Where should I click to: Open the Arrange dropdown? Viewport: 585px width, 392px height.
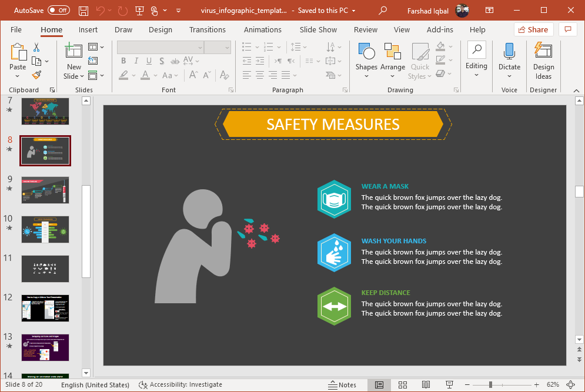[x=392, y=59]
